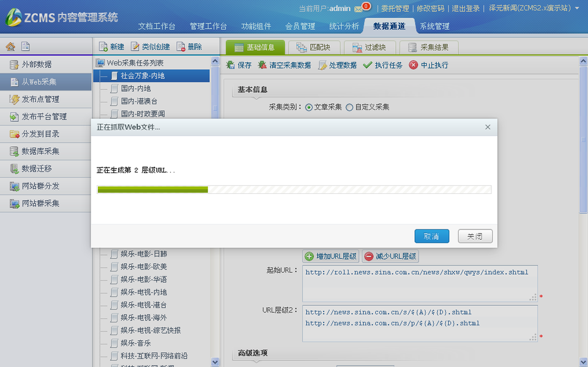Select 娱乐-音乐 in task tree

point(135,343)
